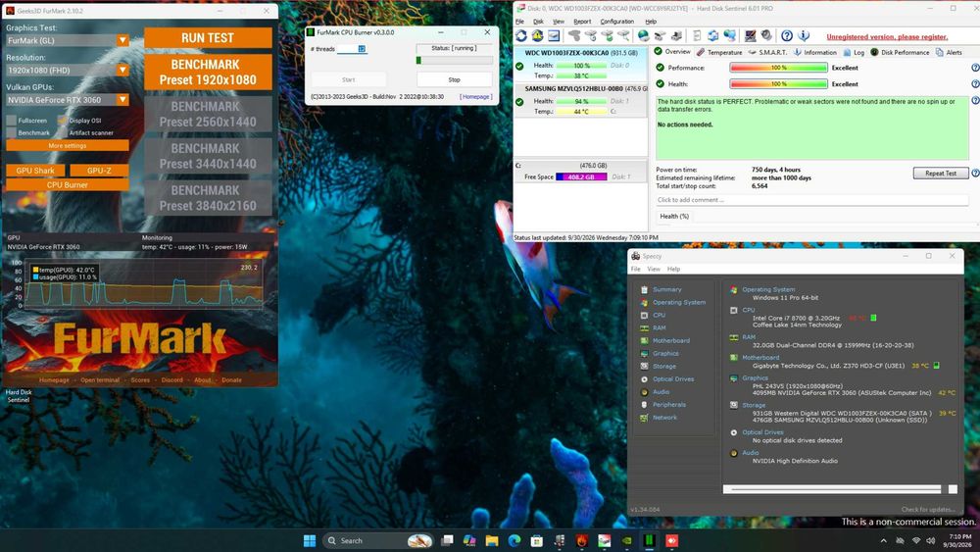Viewport: 980px width, 552px height.
Task: Enable the Benchmark checkbox in FurMark
Action: [x=11, y=132]
